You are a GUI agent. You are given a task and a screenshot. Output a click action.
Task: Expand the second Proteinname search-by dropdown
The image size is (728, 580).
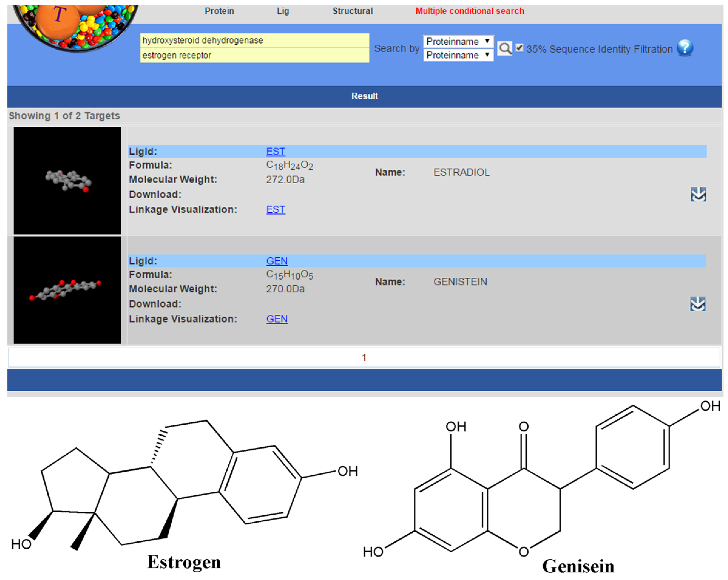(458, 55)
